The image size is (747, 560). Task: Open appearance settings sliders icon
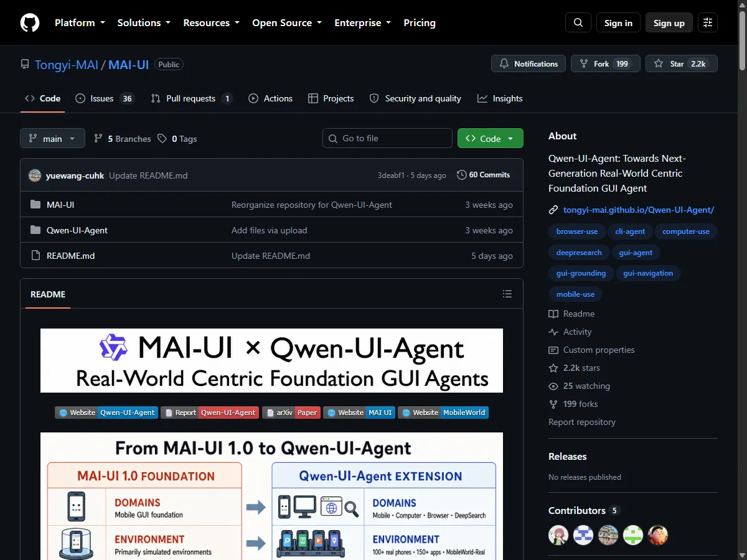pyautogui.click(x=708, y=23)
